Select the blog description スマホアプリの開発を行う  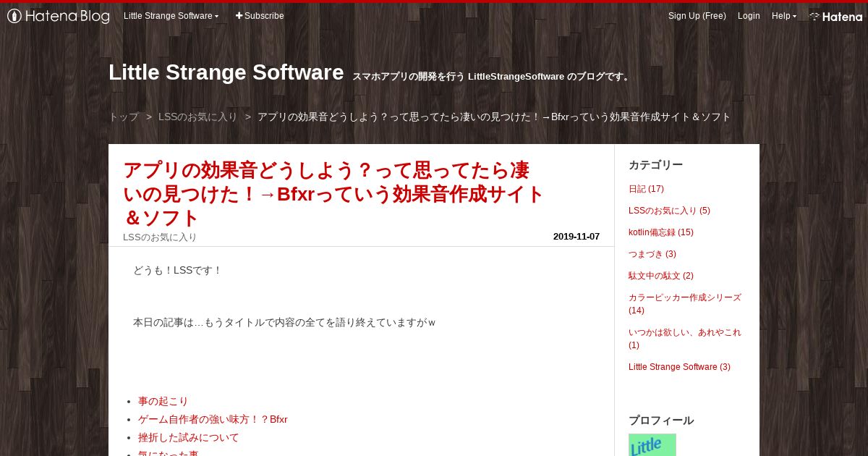(x=492, y=76)
